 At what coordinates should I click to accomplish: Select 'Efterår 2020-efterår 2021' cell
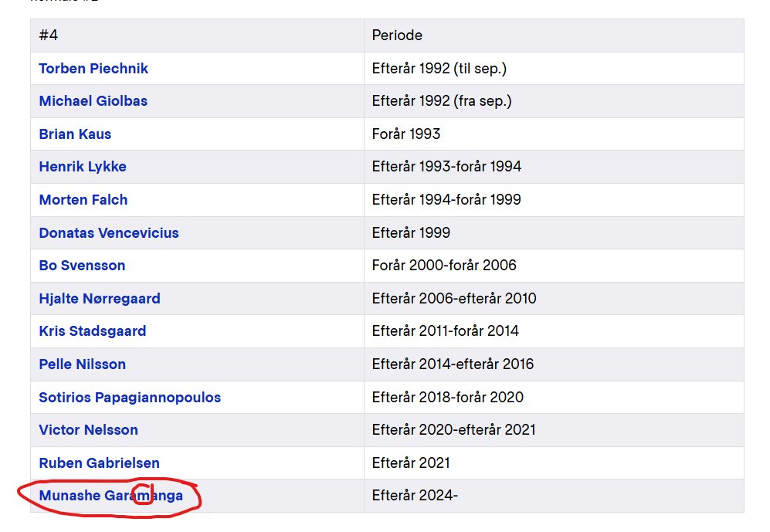pos(554,430)
